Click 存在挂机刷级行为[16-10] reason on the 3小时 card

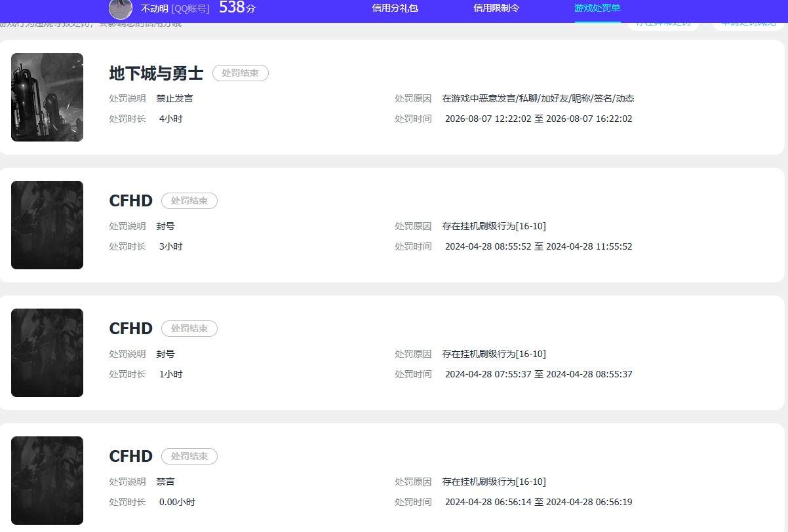click(494, 227)
